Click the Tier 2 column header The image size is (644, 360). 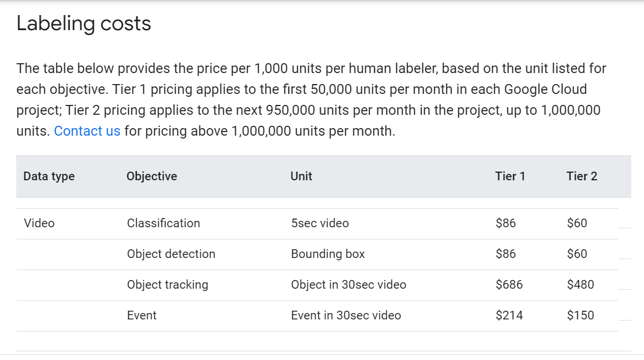pyautogui.click(x=581, y=176)
